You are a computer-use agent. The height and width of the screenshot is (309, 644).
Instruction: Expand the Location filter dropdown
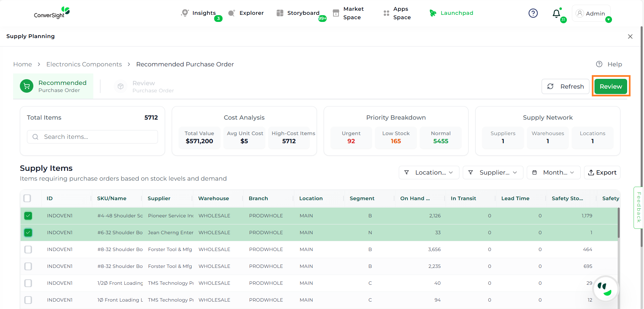[x=429, y=173]
